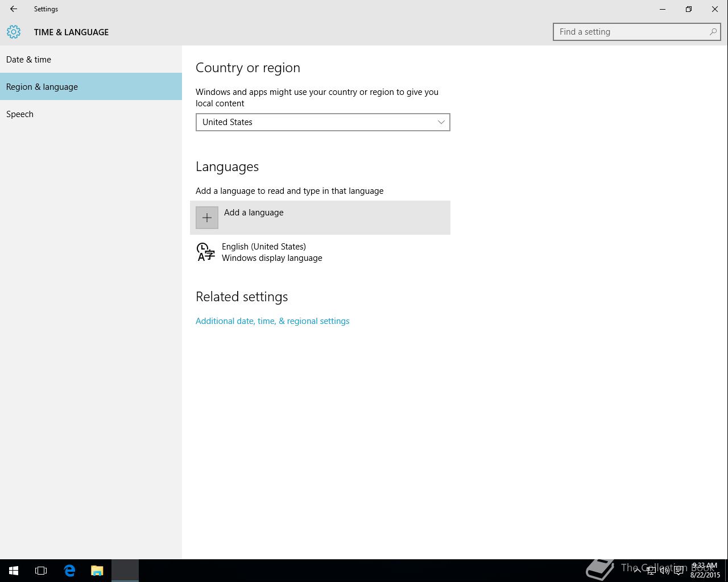Click the Add a language label
This screenshot has width=728, height=582.
pyautogui.click(x=254, y=213)
